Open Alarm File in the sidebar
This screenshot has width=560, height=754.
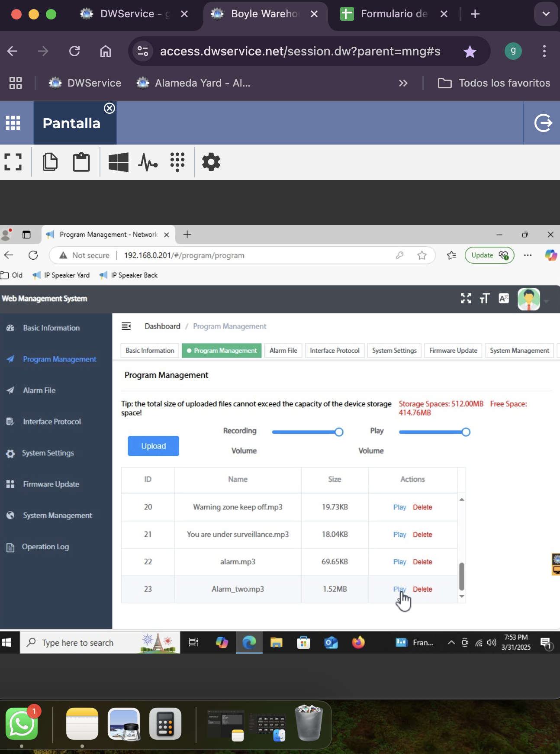click(39, 390)
